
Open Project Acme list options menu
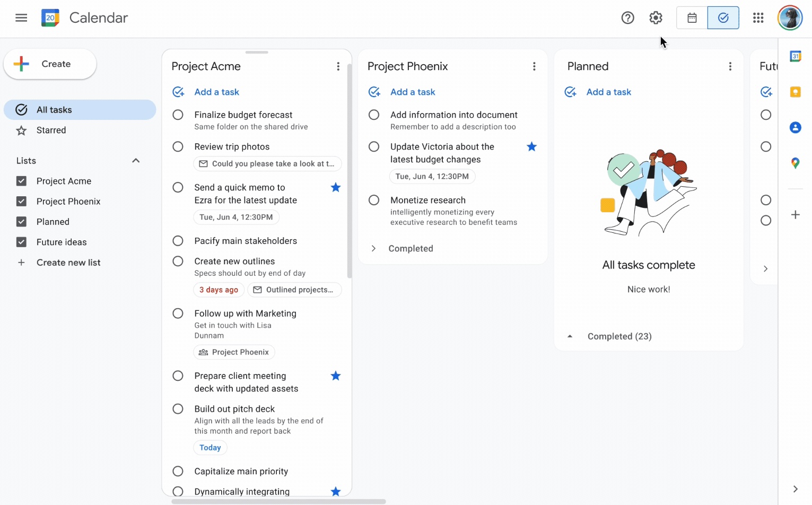tap(338, 66)
